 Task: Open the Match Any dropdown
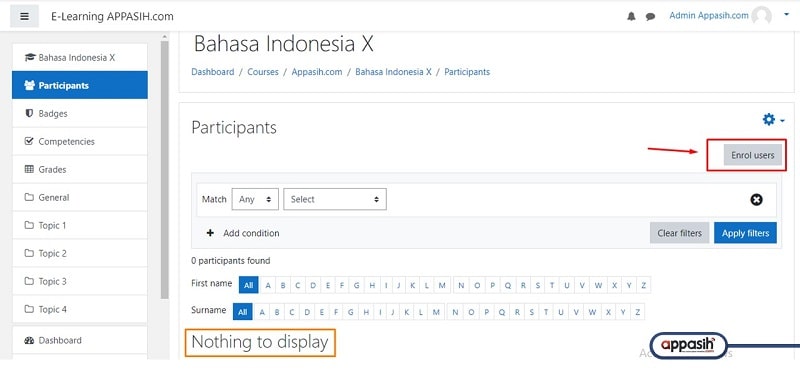pos(255,200)
